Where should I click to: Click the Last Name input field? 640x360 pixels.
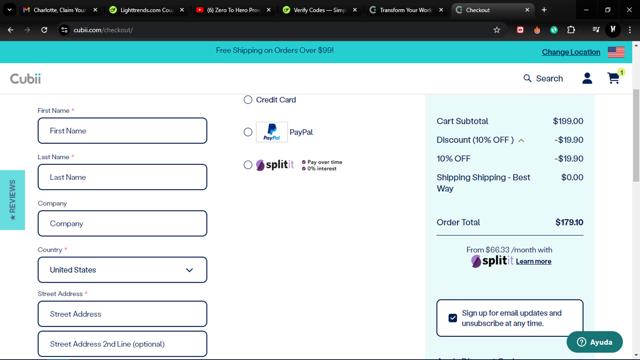coord(122,177)
